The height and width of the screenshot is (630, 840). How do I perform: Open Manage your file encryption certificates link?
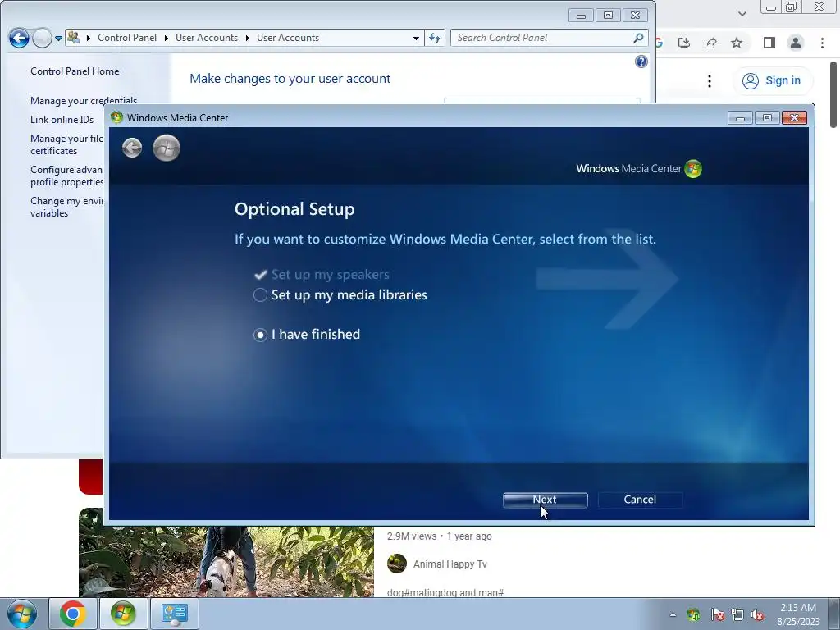click(66, 144)
